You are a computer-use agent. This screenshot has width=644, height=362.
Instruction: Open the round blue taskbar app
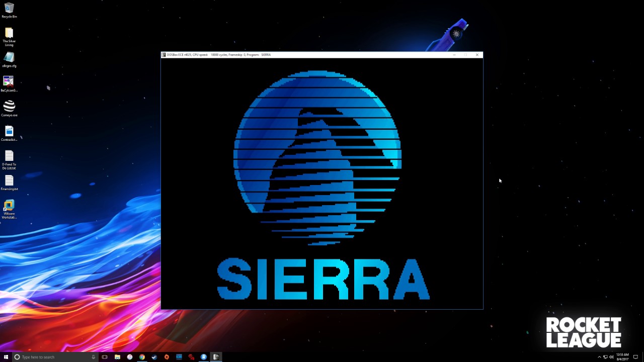(204, 357)
